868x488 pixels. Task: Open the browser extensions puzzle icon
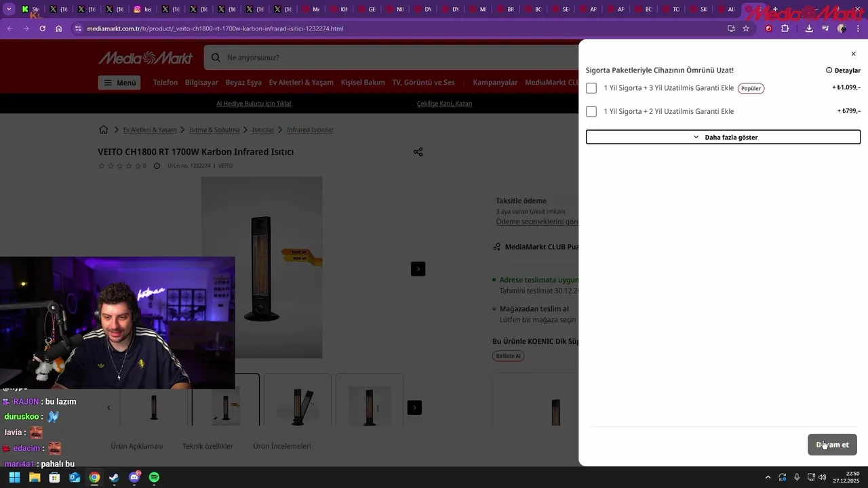pyautogui.click(x=785, y=28)
